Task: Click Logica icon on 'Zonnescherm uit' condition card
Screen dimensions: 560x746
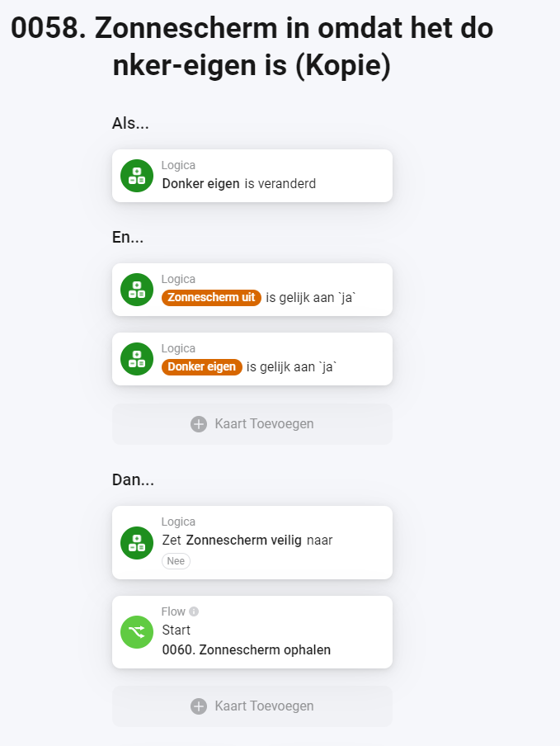Action: (x=137, y=290)
